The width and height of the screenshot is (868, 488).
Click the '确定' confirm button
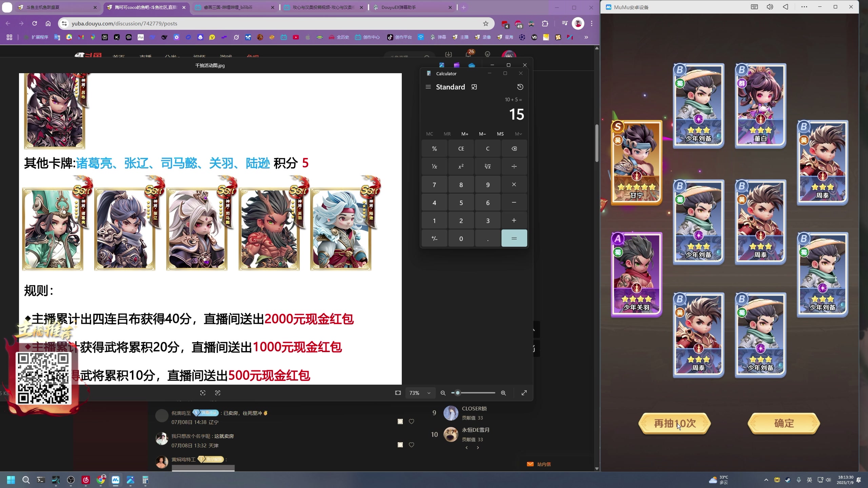(x=784, y=423)
